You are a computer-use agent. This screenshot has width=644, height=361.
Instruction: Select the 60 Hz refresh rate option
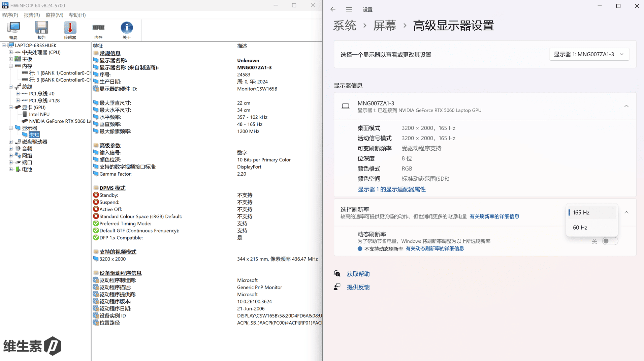[x=580, y=228]
